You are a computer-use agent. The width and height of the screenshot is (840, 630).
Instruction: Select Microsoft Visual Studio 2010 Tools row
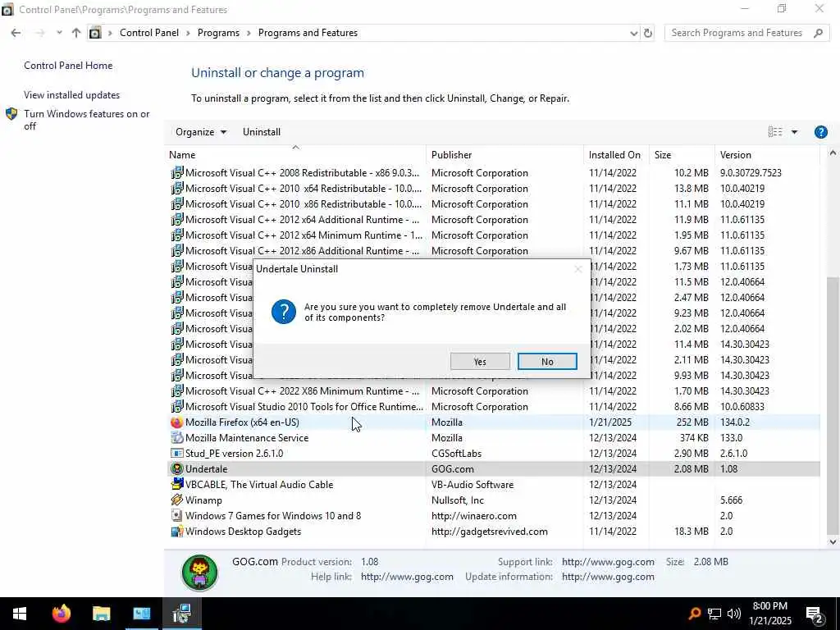[494, 407]
